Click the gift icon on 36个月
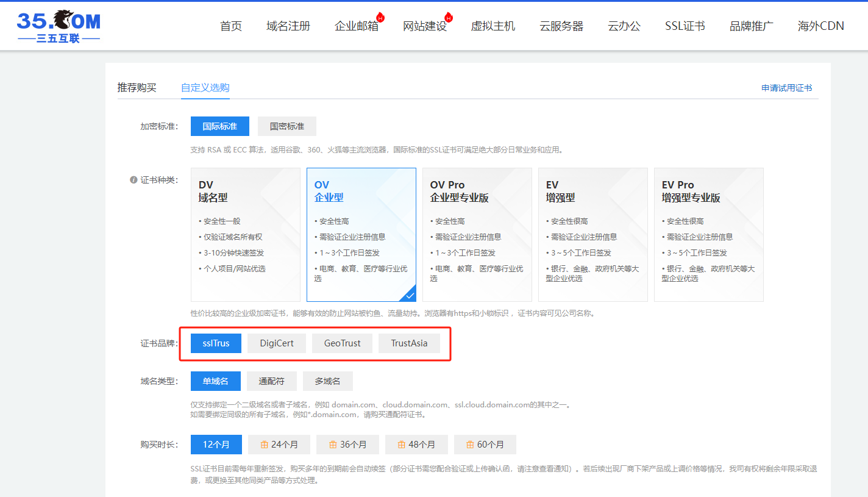This screenshot has width=868, height=497. point(333,445)
